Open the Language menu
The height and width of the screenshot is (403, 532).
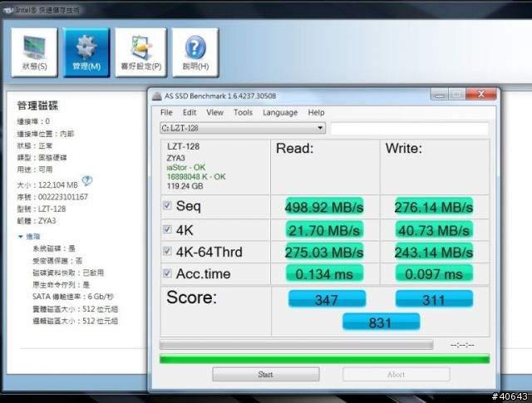[280, 113]
